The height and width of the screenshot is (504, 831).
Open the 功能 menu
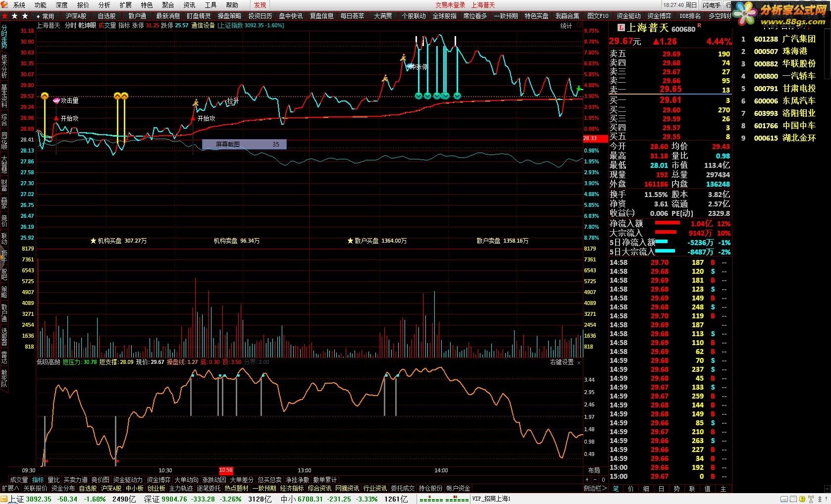point(40,5)
